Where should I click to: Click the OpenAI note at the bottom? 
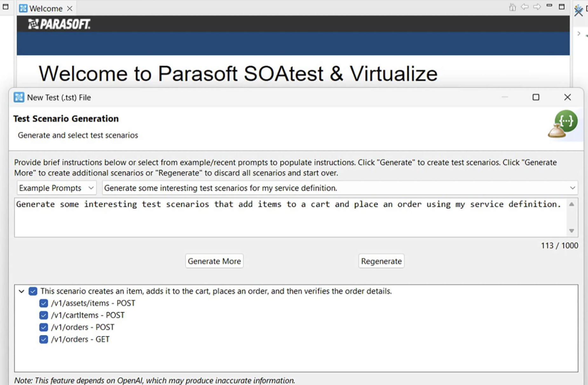coord(154,381)
